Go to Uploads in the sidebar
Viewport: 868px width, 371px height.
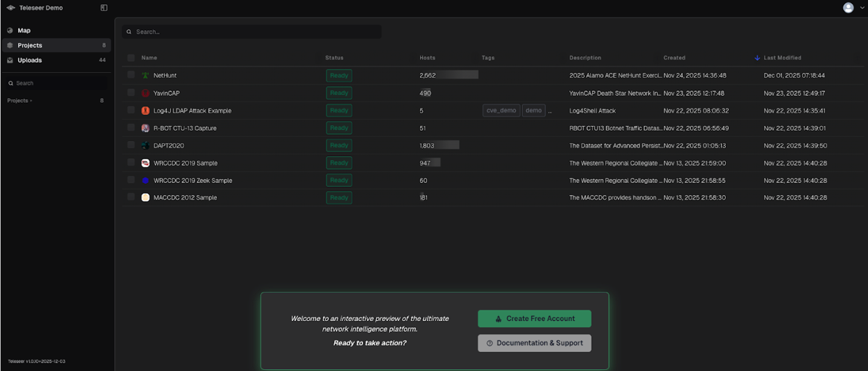(x=56, y=61)
